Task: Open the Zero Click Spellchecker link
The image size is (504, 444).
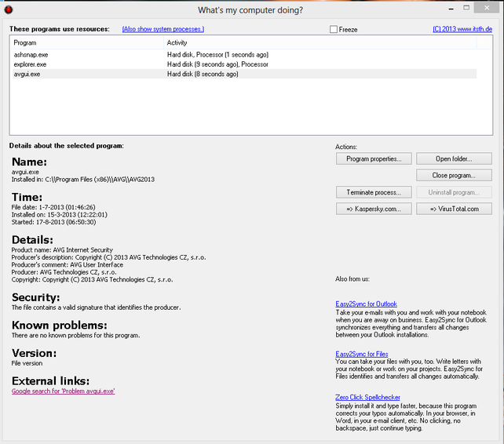Action: [x=367, y=398]
